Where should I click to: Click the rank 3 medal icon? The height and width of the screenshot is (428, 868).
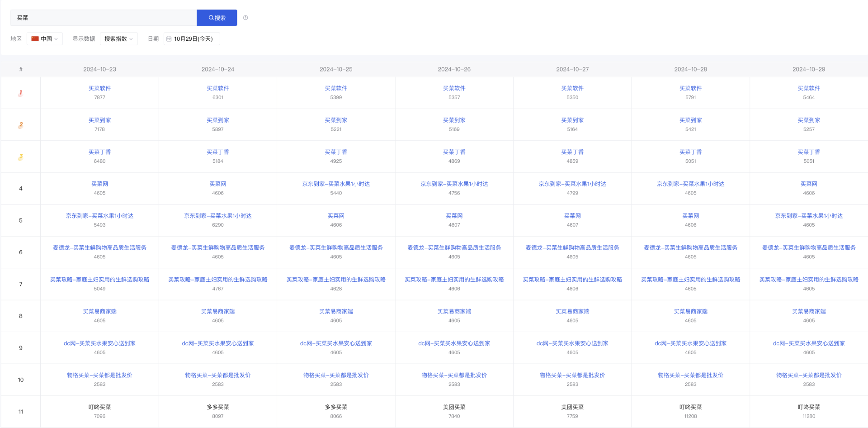point(20,157)
